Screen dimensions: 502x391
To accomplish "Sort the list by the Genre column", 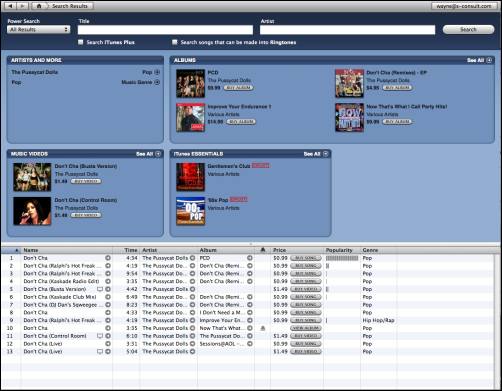I will tap(379, 250).
